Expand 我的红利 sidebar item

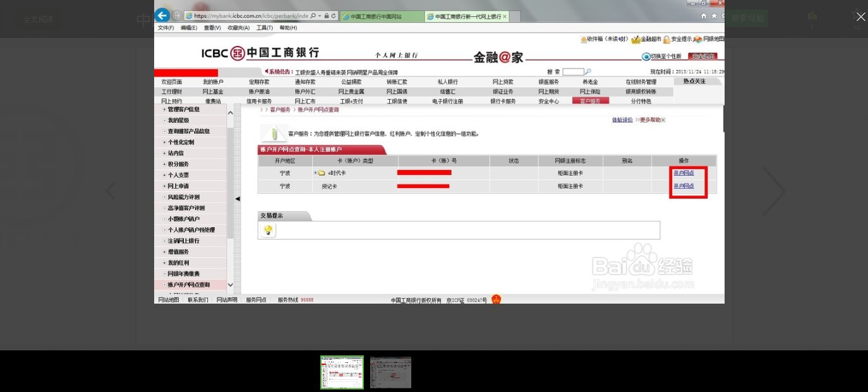click(x=164, y=263)
